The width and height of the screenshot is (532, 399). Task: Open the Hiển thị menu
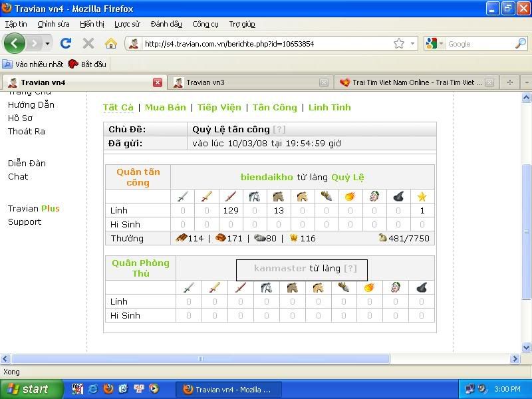click(92, 24)
